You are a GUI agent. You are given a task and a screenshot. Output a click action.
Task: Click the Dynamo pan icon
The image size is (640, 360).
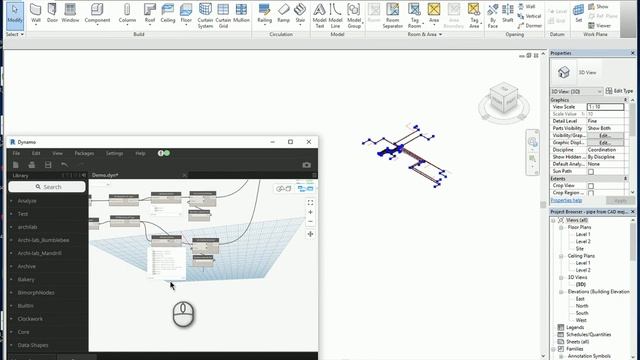pyautogui.click(x=310, y=234)
